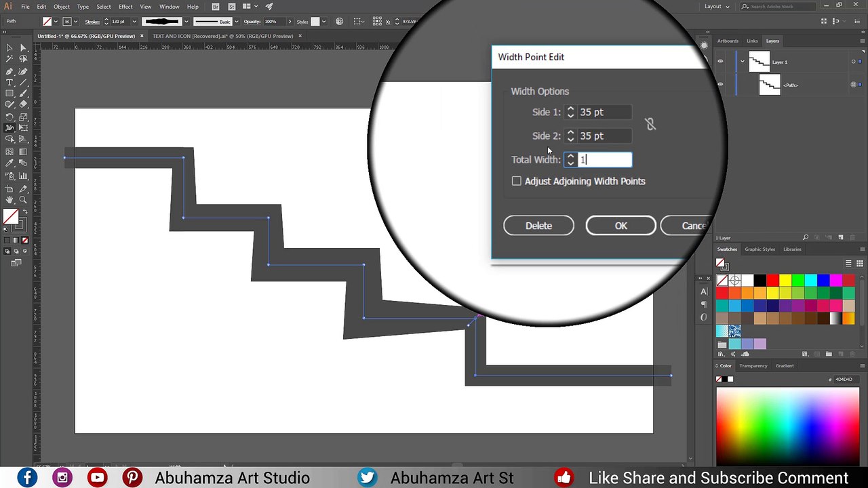868x488 pixels.
Task: Select the Type tool
Action: click(x=9, y=82)
